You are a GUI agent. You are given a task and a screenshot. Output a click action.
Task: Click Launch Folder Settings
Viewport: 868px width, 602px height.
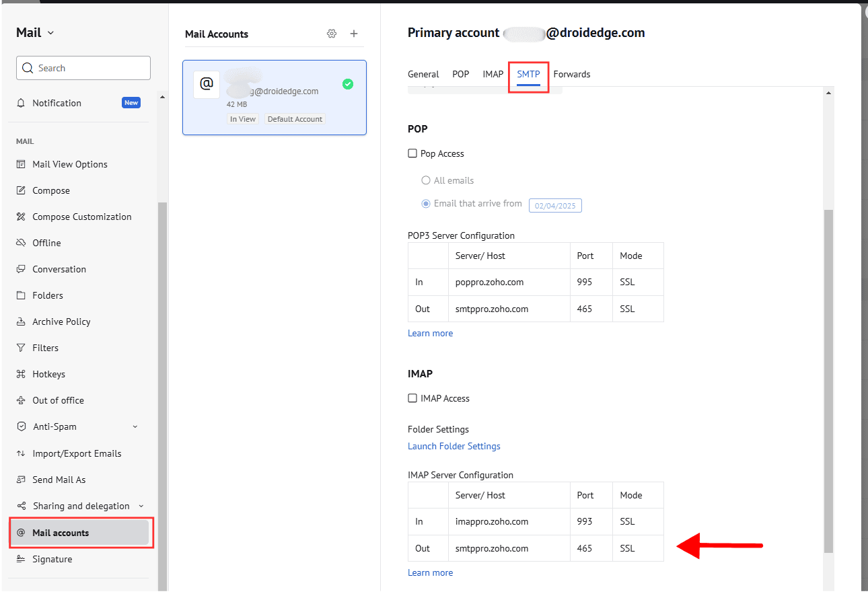click(x=454, y=446)
